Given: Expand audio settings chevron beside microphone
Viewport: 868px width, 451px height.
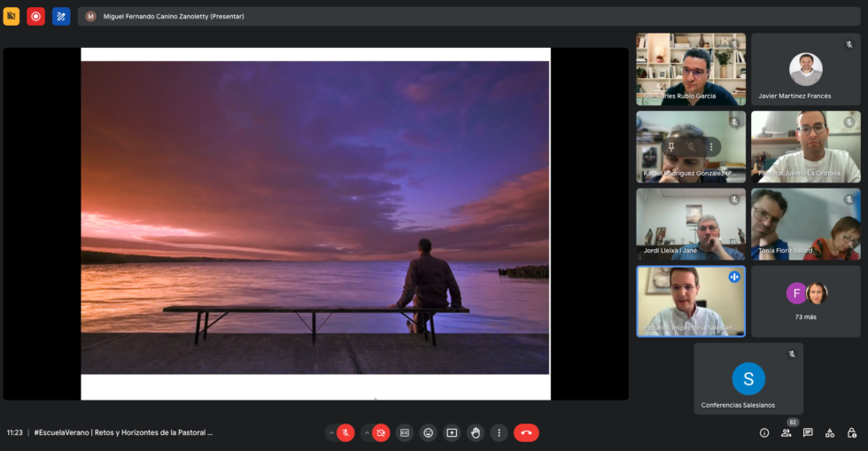Looking at the screenshot, I should 331,432.
